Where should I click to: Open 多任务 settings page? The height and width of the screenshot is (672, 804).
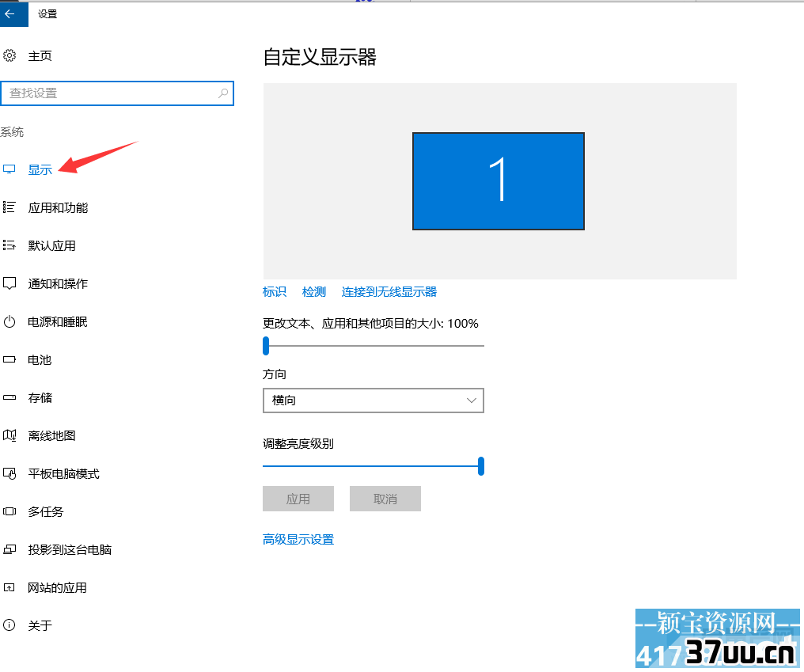click(46, 511)
